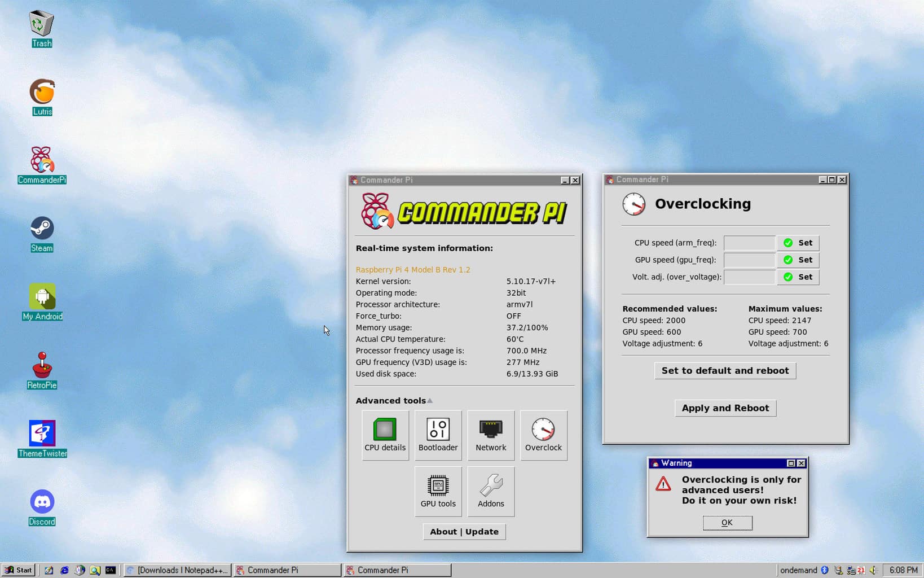Select the Discord desktop icon
This screenshot has height=578, width=924.
[42, 507]
